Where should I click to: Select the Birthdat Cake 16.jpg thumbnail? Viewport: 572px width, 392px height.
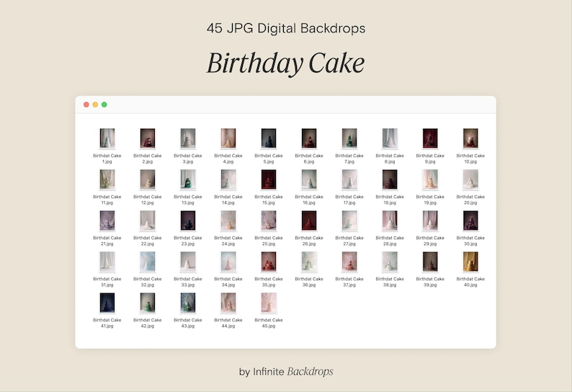pos(309,179)
